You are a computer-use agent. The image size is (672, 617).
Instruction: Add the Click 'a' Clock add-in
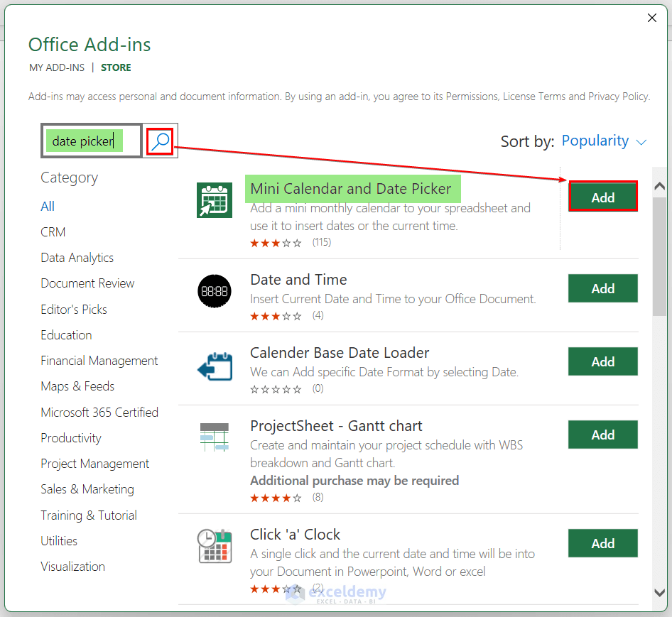coord(603,543)
